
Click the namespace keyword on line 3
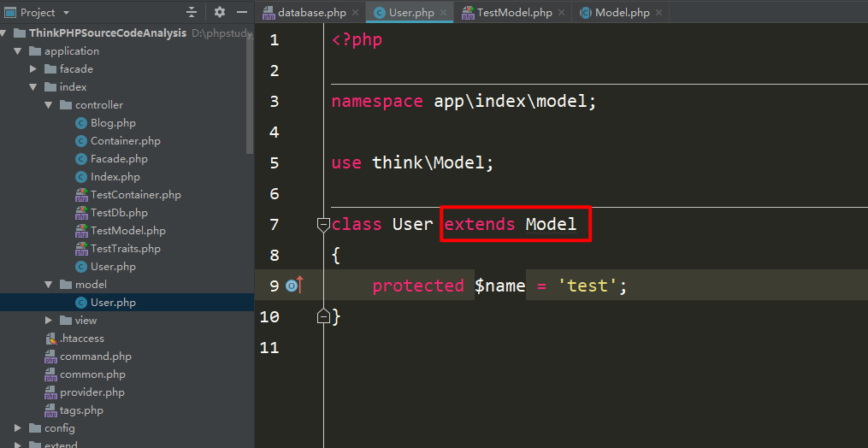click(x=377, y=102)
